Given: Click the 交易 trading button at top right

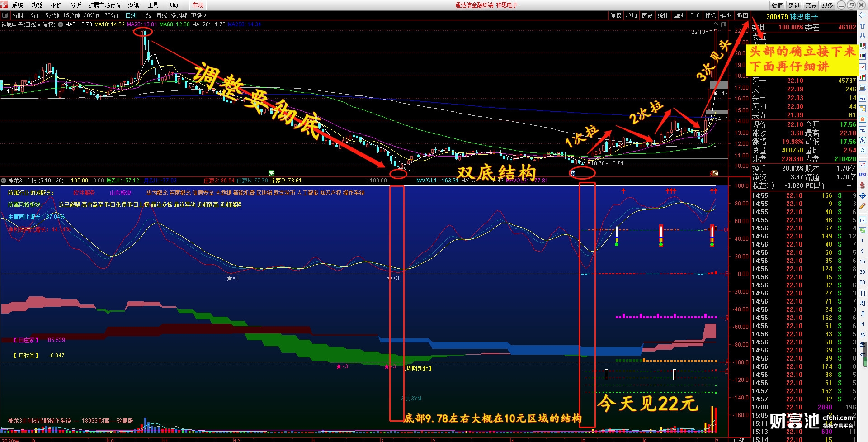Looking at the screenshot, I should point(811,5).
